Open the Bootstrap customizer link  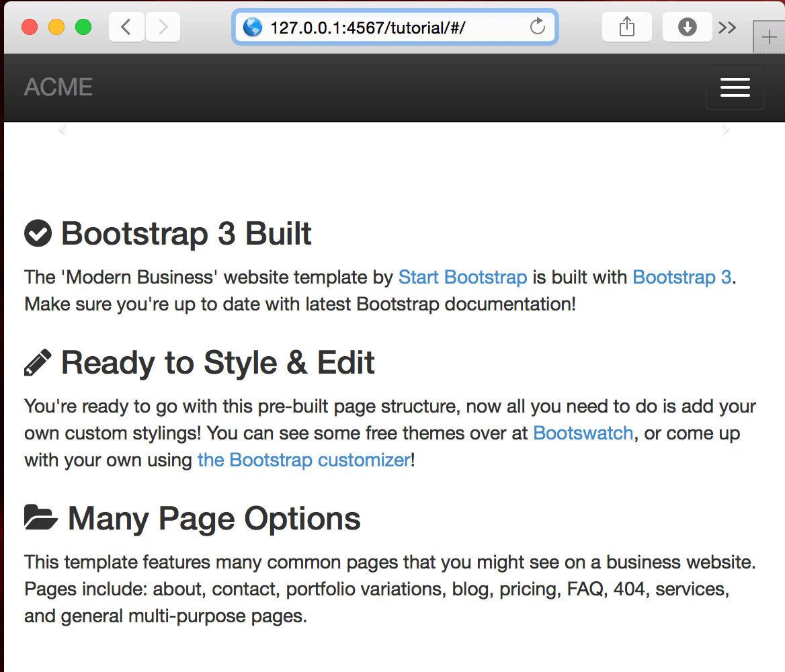pos(304,460)
